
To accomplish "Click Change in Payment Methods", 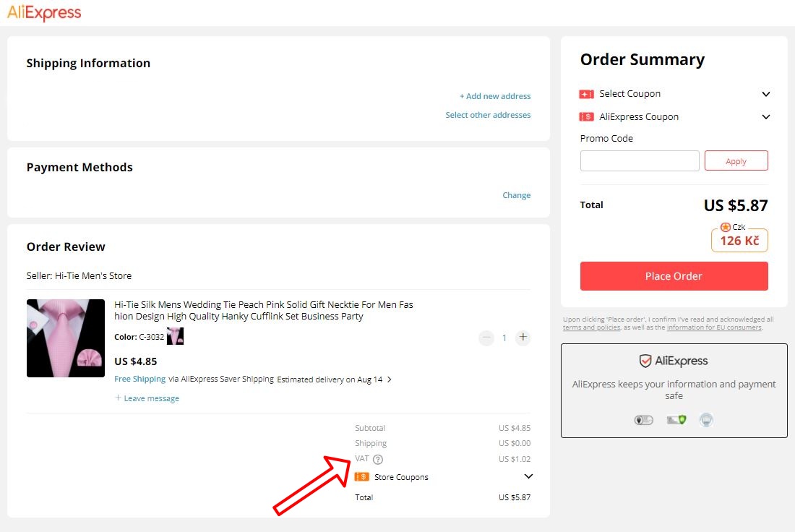I will (516, 194).
